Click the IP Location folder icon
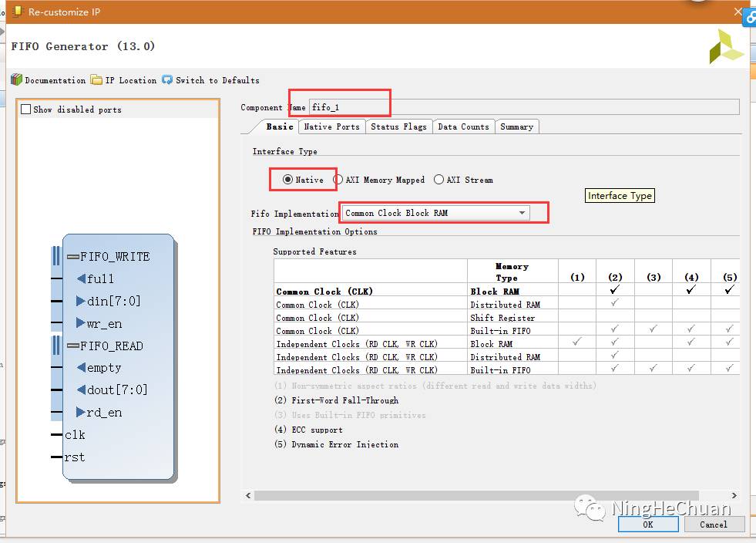The height and width of the screenshot is (543, 756). (x=96, y=80)
